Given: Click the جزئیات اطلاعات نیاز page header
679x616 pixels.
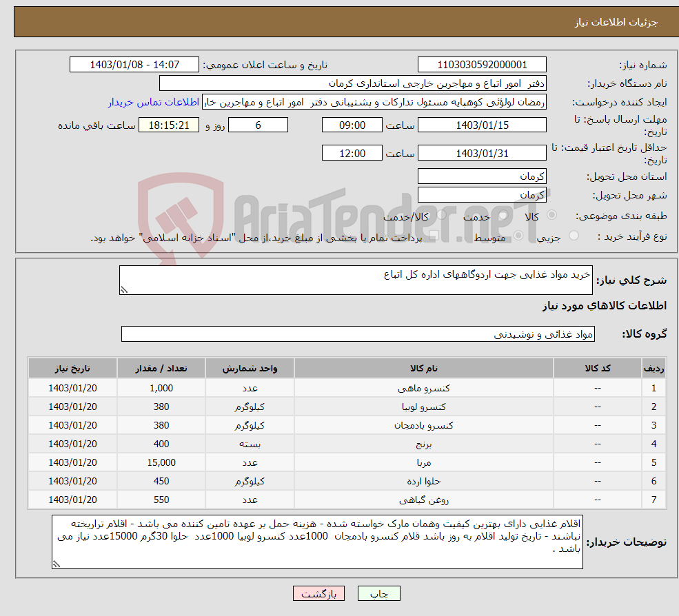Looking at the screenshot, I should point(616,22).
